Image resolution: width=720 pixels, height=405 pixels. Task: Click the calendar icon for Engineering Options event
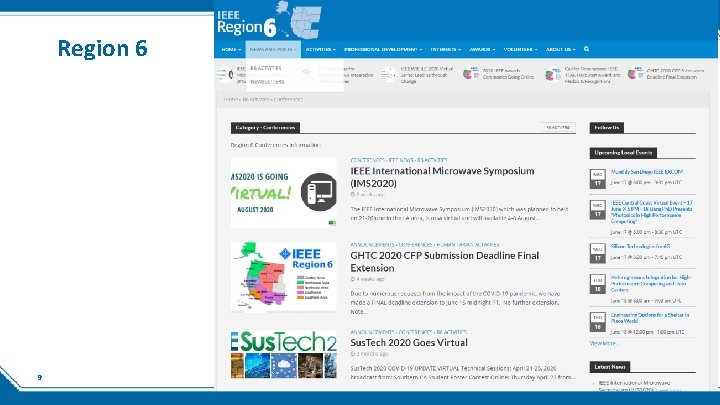pos(597,322)
